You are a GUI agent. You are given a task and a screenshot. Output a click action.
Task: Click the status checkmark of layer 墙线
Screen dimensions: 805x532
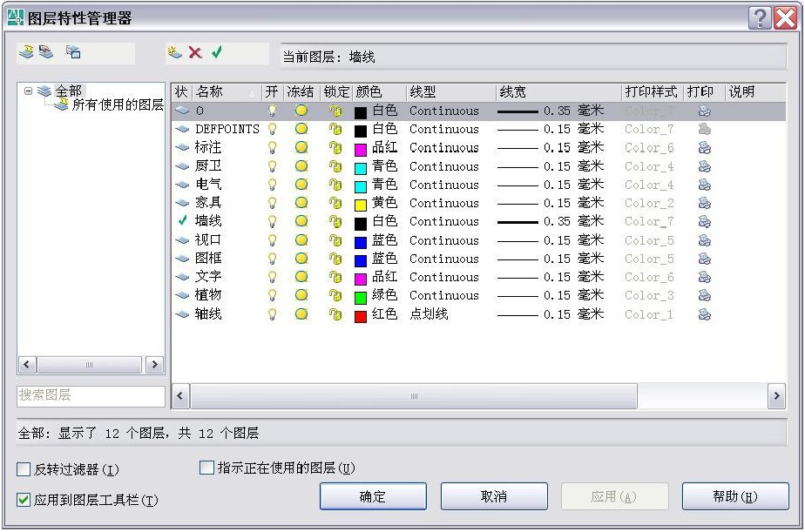click(x=182, y=220)
